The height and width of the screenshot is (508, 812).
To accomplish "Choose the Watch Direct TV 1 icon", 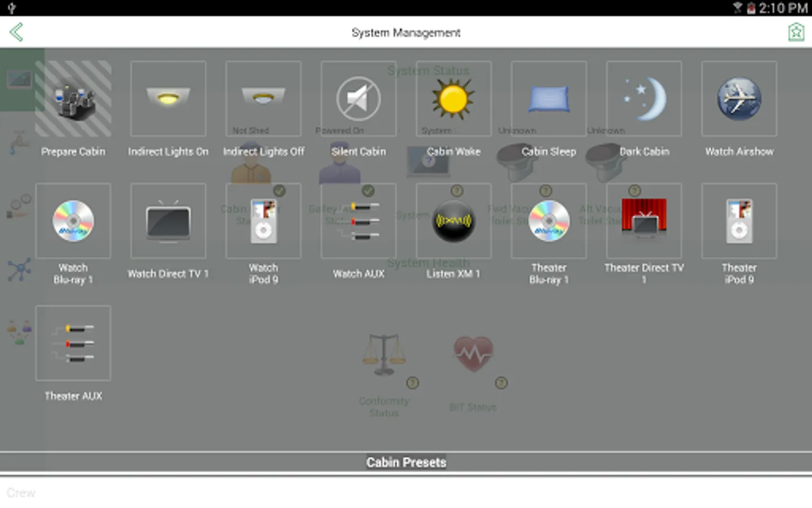I will click(x=168, y=221).
